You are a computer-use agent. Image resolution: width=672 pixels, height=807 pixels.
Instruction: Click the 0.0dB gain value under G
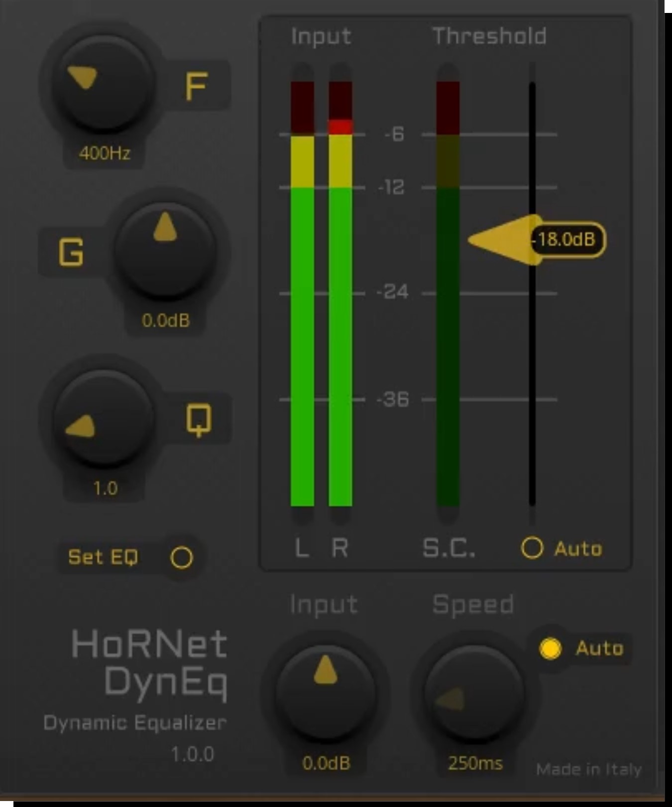coord(166,320)
